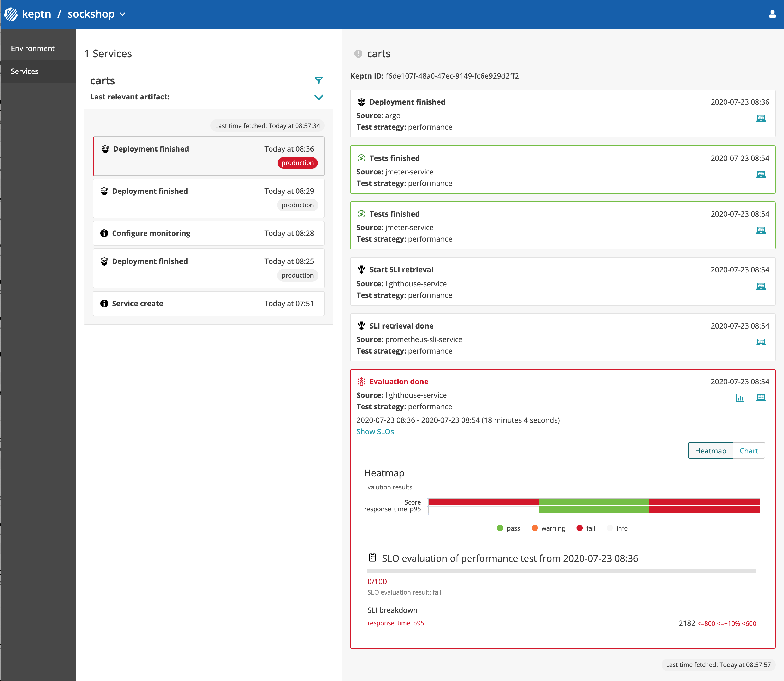Click the Evaluation done heading
784x681 pixels.
(x=399, y=382)
